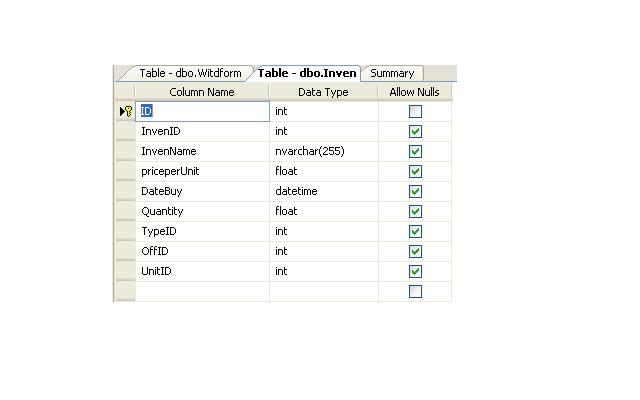Image resolution: width=640 pixels, height=400 pixels.
Task: Click the int data type of UnitID
Action: click(324, 271)
